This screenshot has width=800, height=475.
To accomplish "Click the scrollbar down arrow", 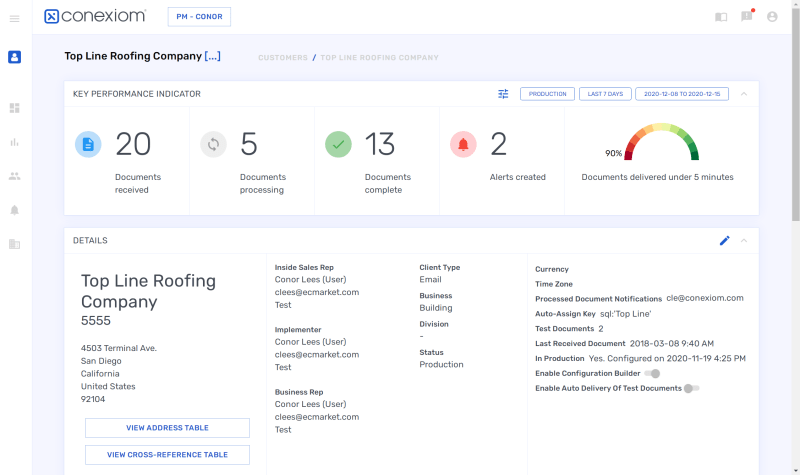I will click(795, 470).
